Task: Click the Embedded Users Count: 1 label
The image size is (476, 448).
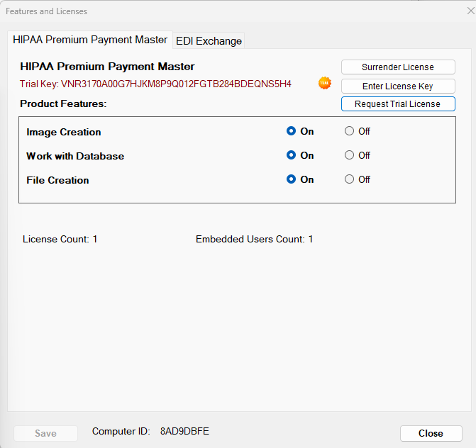Action: point(254,239)
